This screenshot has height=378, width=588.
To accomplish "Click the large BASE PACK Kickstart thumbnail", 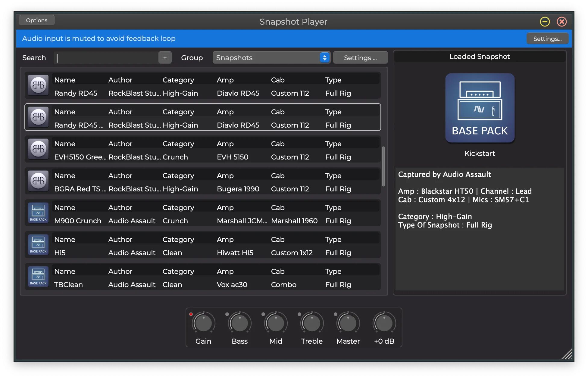I will 480,108.
